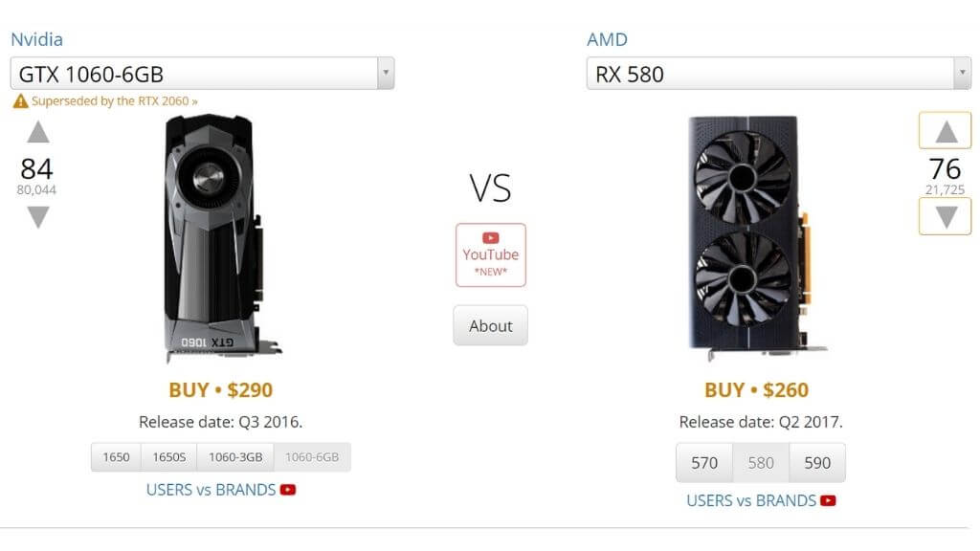Click YouTube icon next to Nvidia USERS vs BRANDS
This screenshot has width=980, height=551.
pyautogui.click(x=288, y=490)
